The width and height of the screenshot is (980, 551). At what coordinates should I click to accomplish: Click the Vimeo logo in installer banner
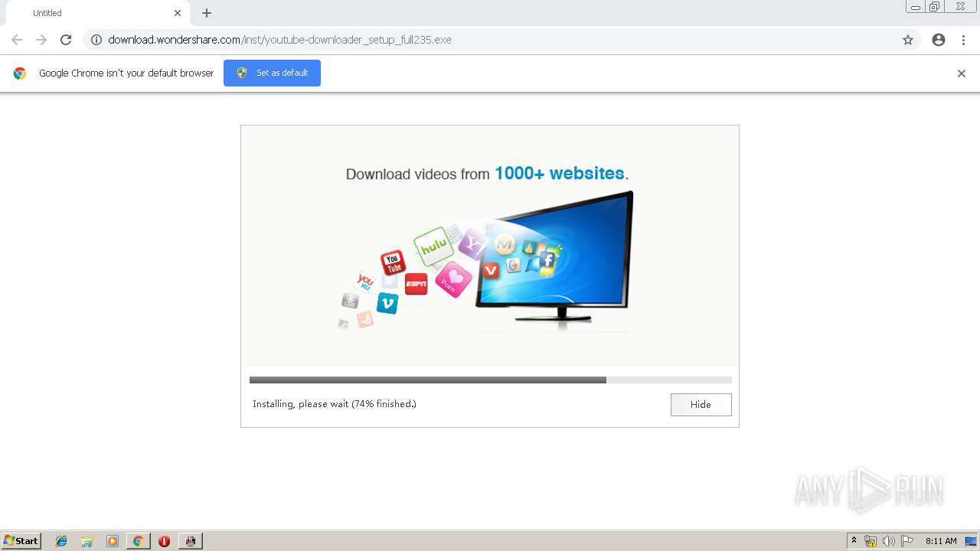pyautogui.click(x=387, y=303)
